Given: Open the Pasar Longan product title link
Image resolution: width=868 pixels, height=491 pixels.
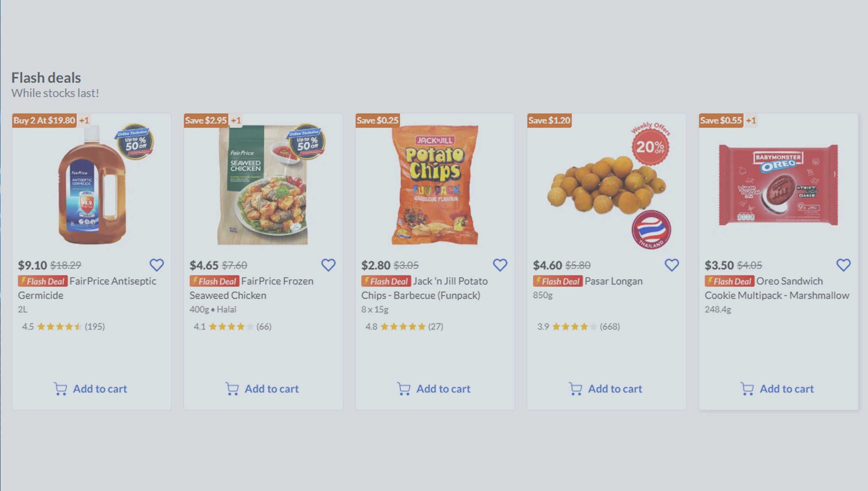Looking at the screenshot, I should click(x=613, y=281).
